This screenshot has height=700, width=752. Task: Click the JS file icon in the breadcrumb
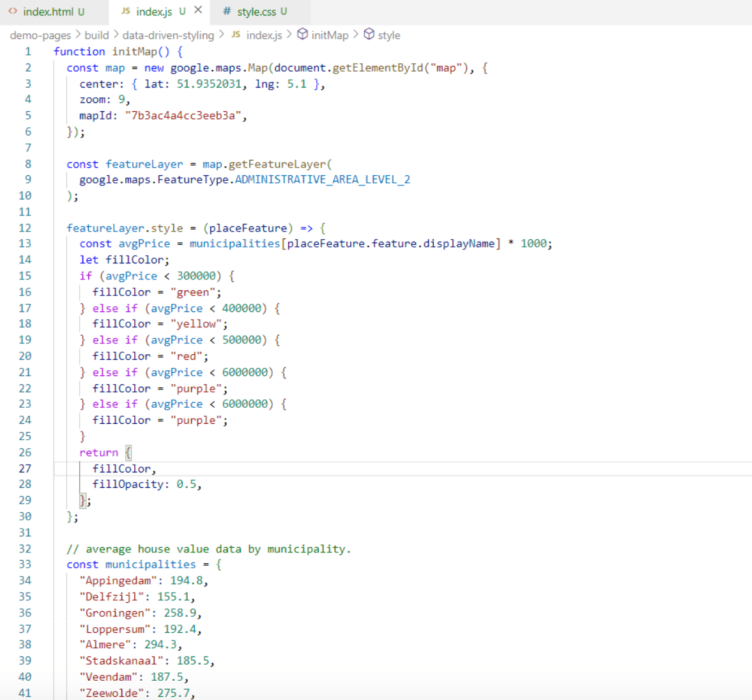(x=236, y=35)
